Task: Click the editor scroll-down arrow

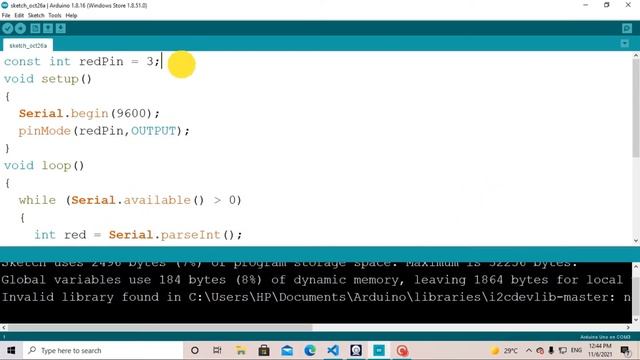Action: tap(636, 241)
